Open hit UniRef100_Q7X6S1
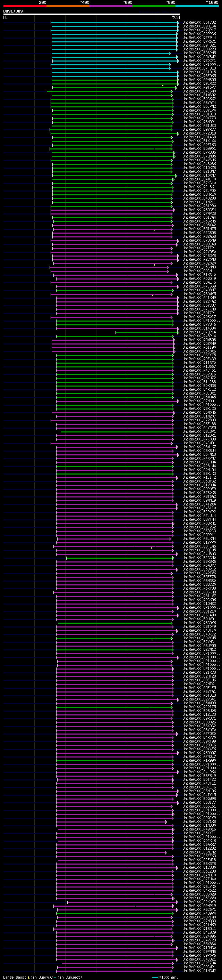 pyautogui.click(x=199, y=41)
